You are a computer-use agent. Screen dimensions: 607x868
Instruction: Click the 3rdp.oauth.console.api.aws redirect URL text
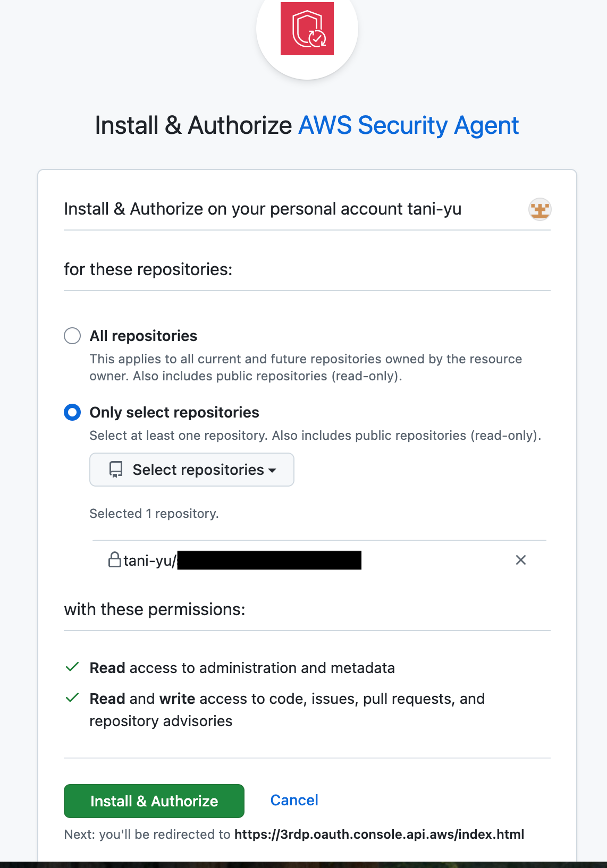379,835
